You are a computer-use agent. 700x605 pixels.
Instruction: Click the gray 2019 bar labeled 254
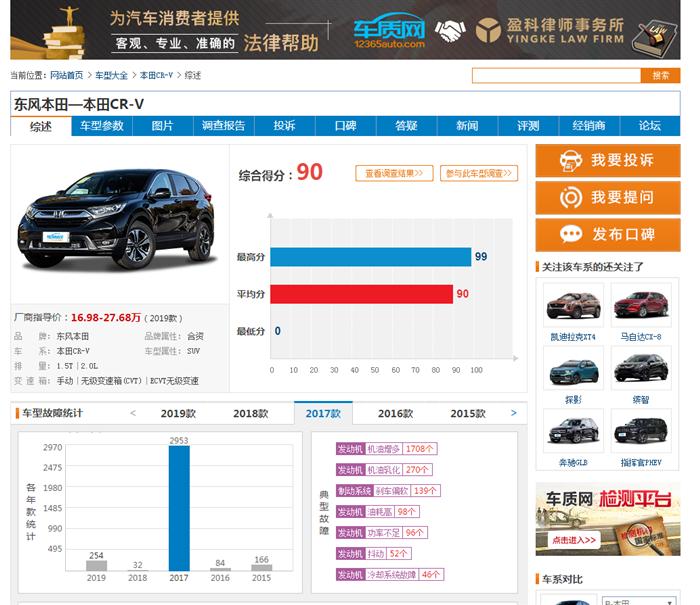click(96, 566)
